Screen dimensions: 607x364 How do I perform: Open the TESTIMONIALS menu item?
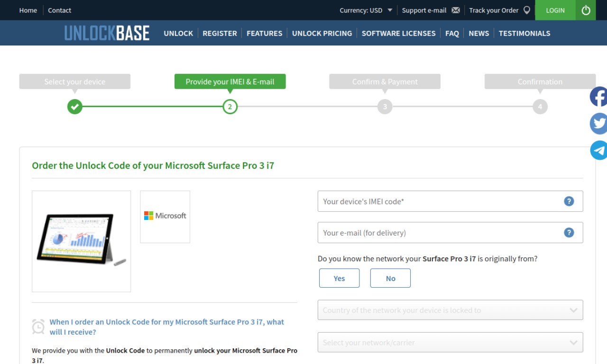[x=524, y=33]
